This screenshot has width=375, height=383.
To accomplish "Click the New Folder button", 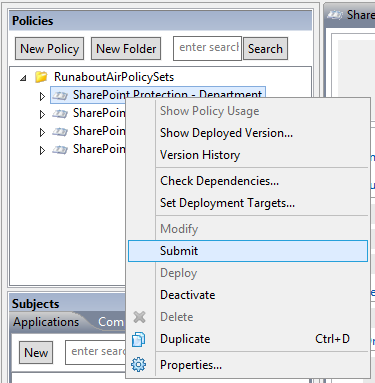I will [126, 49].
